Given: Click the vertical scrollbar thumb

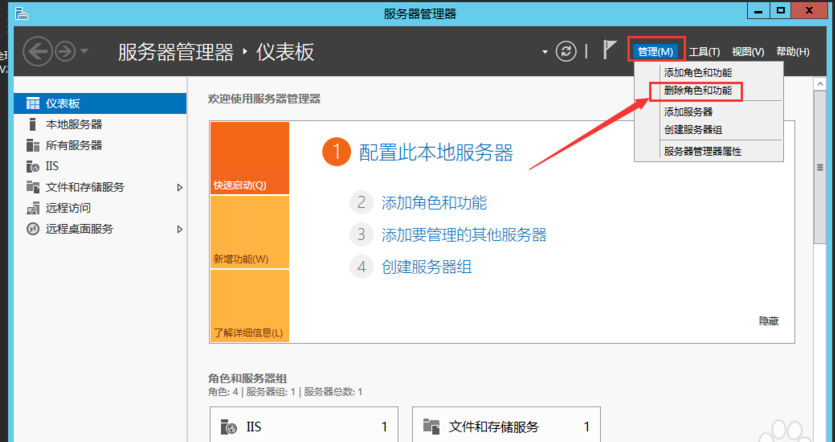Looking at the screenshot, I should (x=820, y=167).
